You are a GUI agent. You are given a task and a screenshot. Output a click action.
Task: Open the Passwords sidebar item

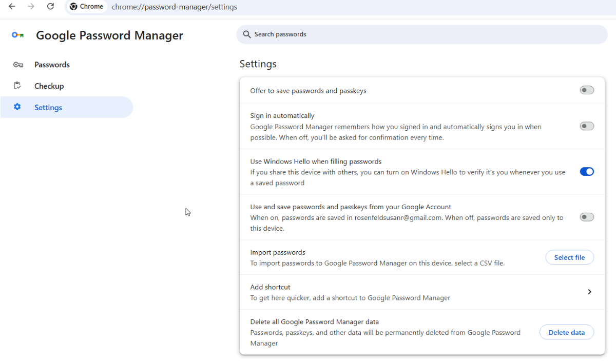[52, 65]
